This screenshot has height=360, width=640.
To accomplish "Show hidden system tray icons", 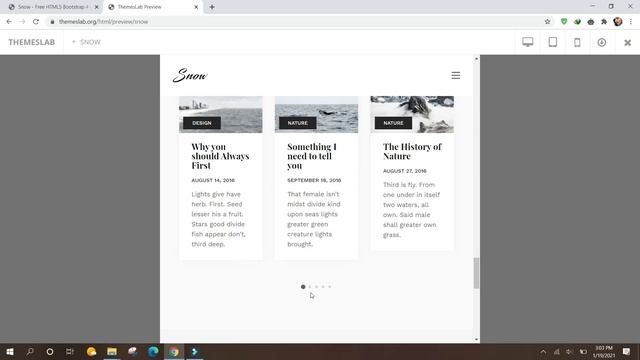I will pyautogui.click(x=543, y=352).
